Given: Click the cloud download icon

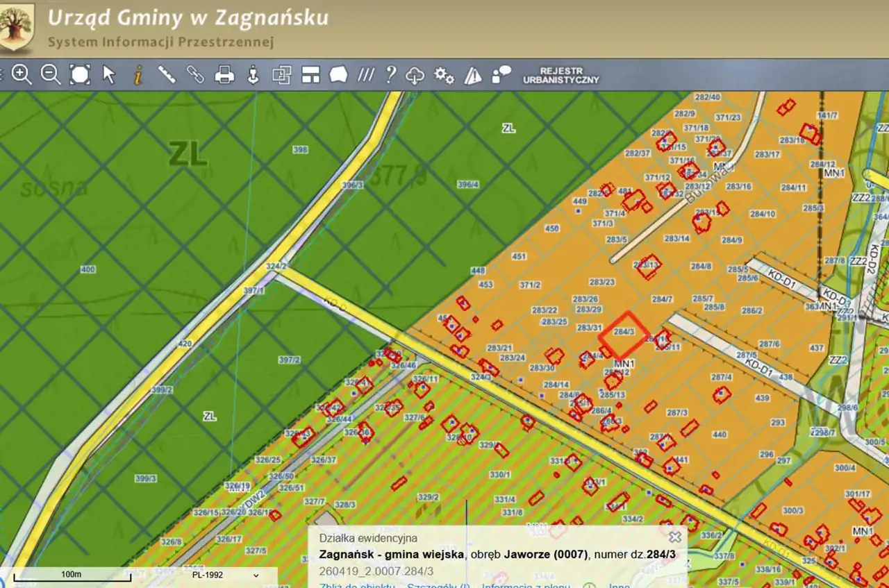Looking at the screenshot, I should coord(415,76).
